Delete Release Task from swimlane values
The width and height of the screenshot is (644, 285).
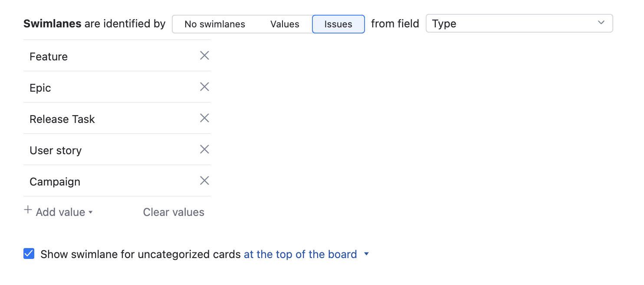pos(204,118)
